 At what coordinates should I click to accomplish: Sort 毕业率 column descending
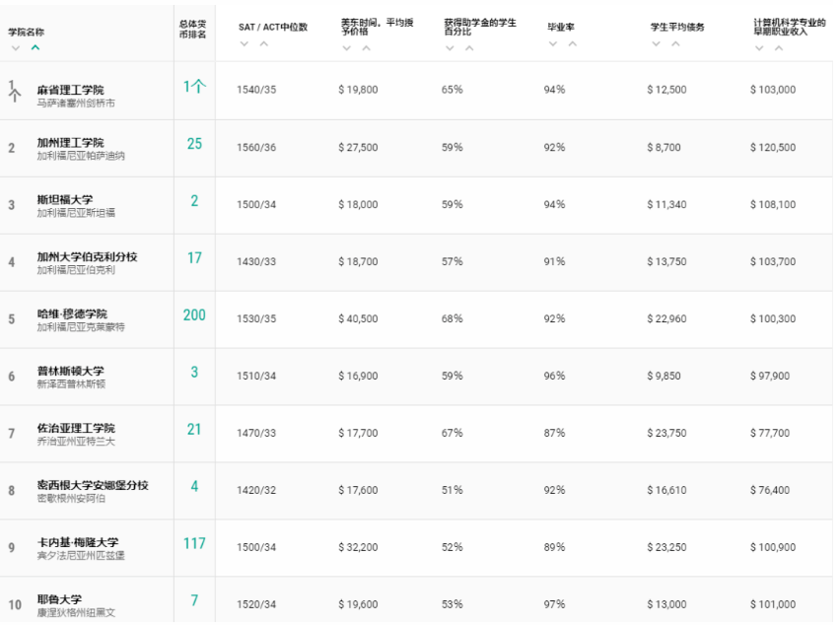click(552, 43)
